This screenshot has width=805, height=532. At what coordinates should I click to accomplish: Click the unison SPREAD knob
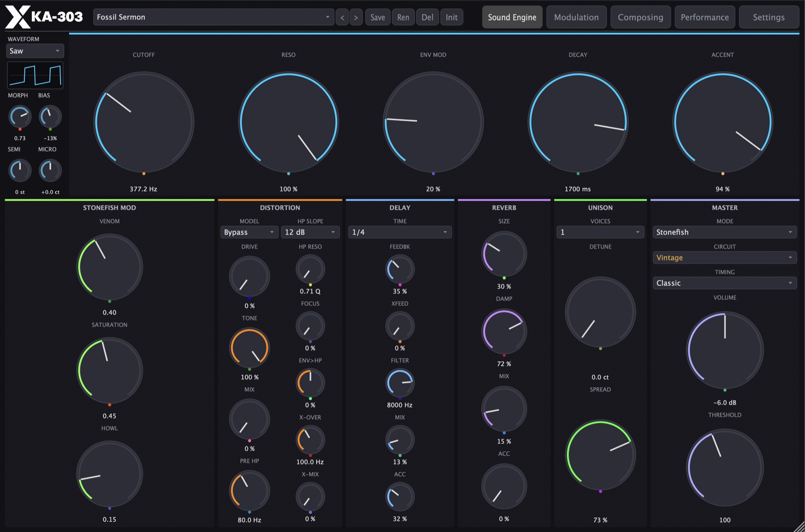coord(600,455)
